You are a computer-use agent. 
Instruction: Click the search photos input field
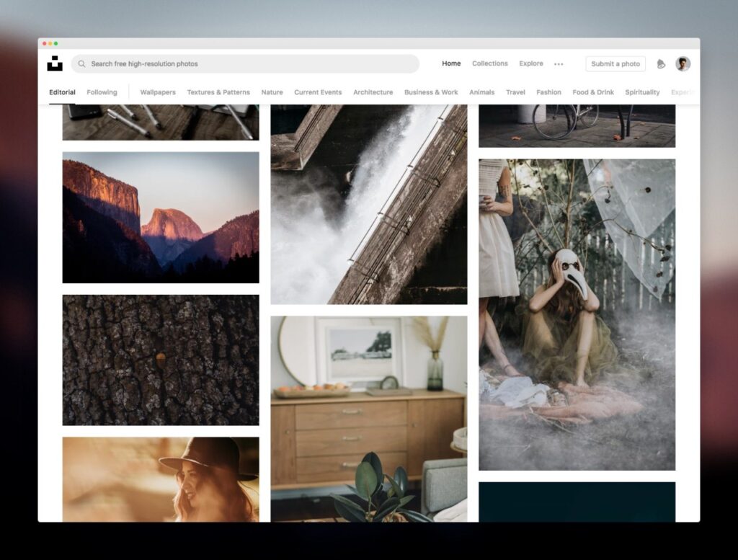click(245, 63)
